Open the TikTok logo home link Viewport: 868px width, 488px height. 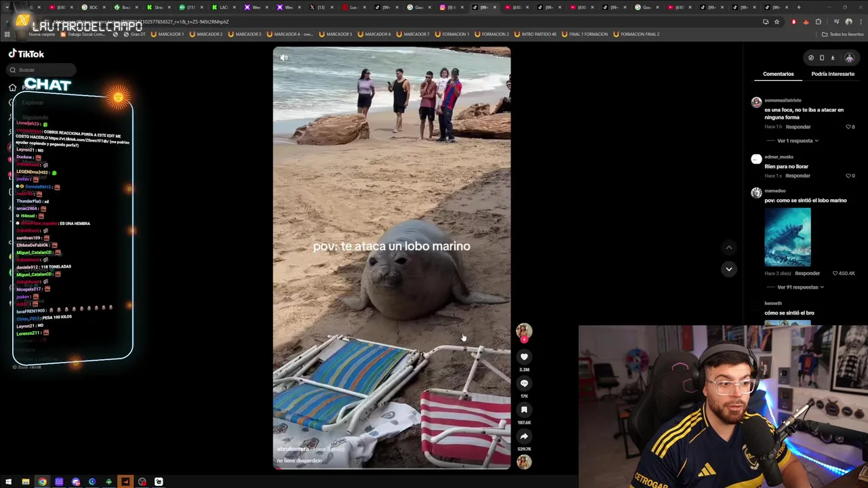point(26,54)
